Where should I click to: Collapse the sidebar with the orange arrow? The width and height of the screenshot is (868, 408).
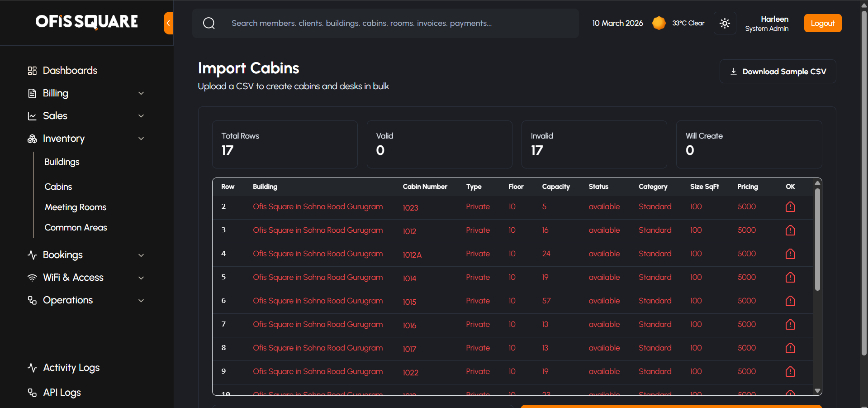coord(168,23)
